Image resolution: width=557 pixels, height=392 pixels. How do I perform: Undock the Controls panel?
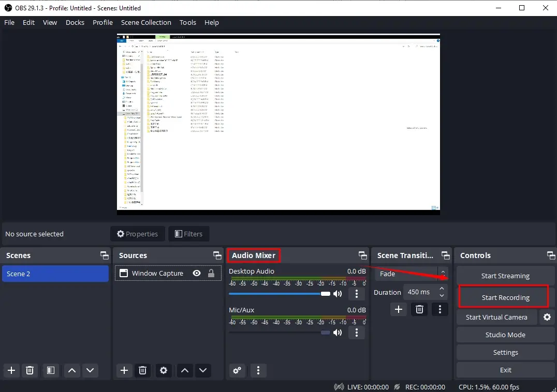551,255
